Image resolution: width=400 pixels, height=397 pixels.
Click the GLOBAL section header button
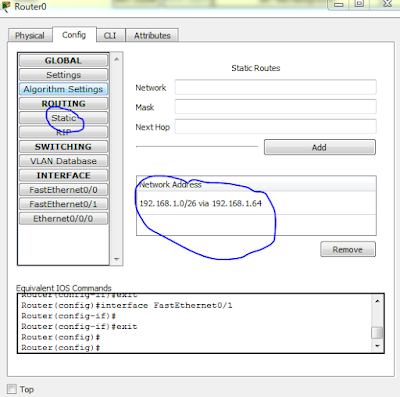(x=63, y=60)
